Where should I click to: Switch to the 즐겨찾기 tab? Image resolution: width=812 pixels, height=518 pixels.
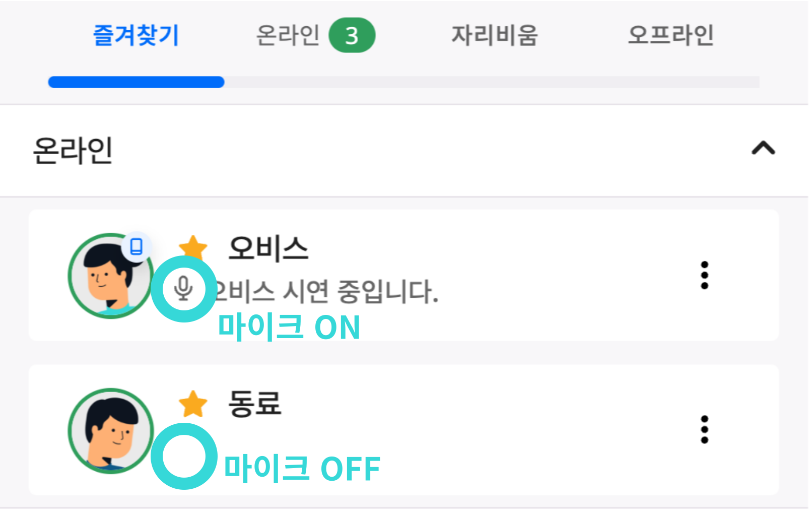pyautogui.click(x=136, y=36)
